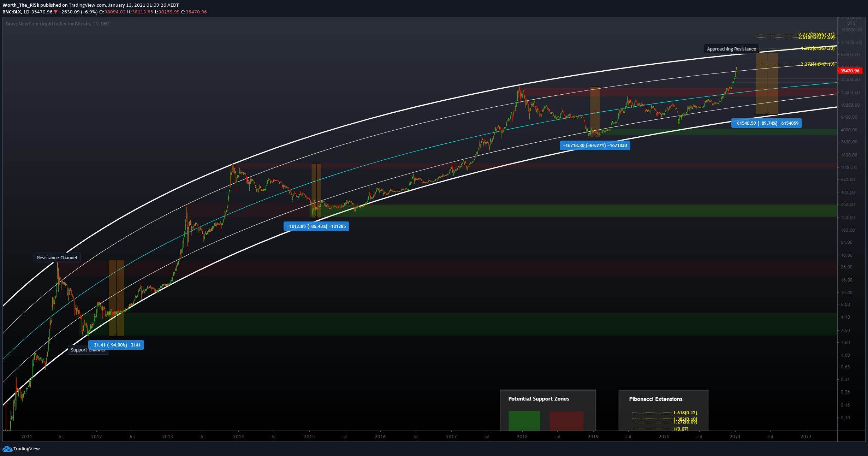The image size is (868, 456).
Task: Click the 1.00 price axis tick
Action: pyautogui.click(x=845, y=355)
